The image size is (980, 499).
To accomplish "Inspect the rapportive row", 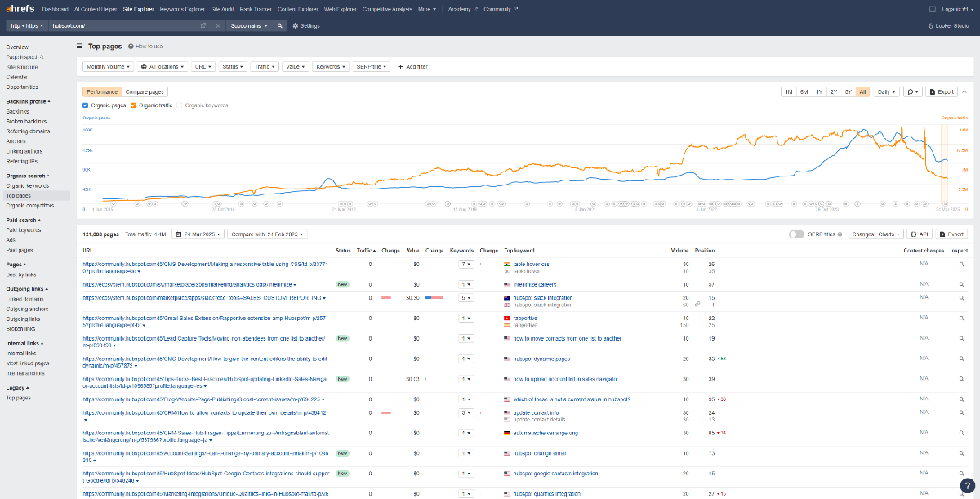I will (962, 319).
